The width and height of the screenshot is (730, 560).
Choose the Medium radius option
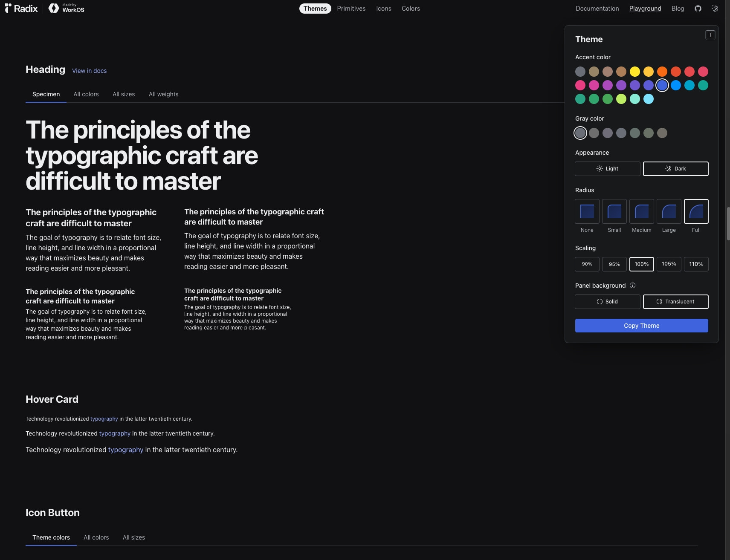point(641,211)
